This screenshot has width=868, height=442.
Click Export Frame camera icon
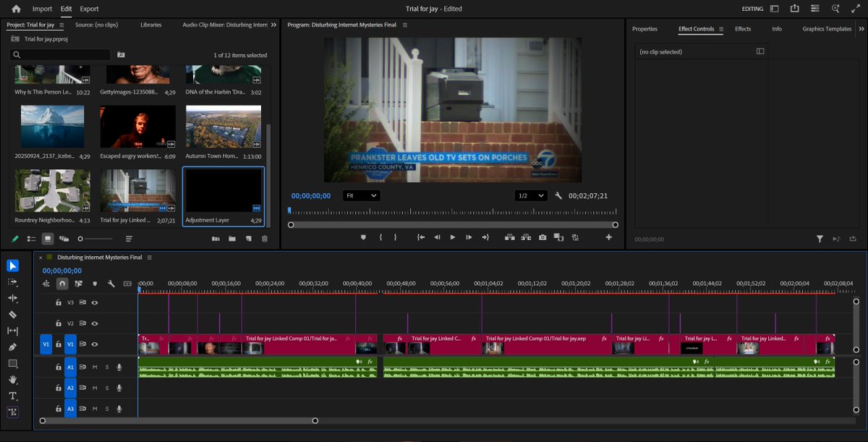[x=542, y=237]
